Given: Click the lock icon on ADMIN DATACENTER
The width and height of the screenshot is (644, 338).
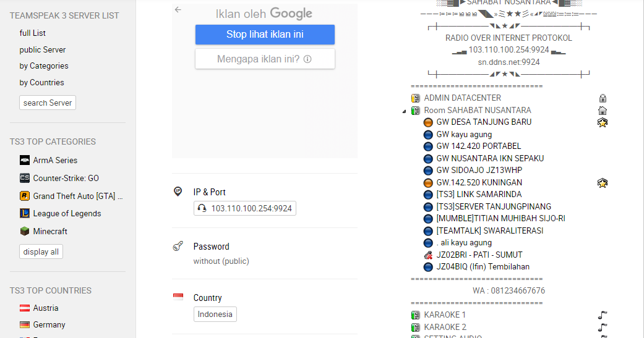Looking at the screenshot, I should pyautogui.click(x=603, y=98).
